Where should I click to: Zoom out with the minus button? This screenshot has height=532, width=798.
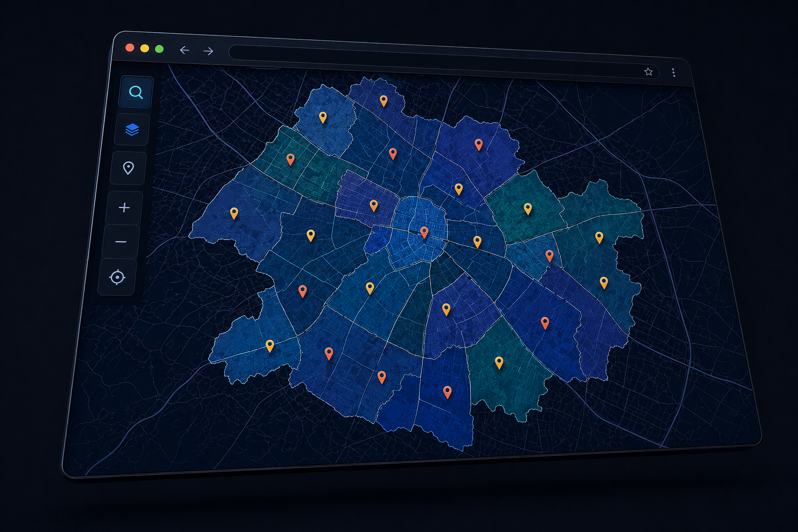click(x=121, y=242)
